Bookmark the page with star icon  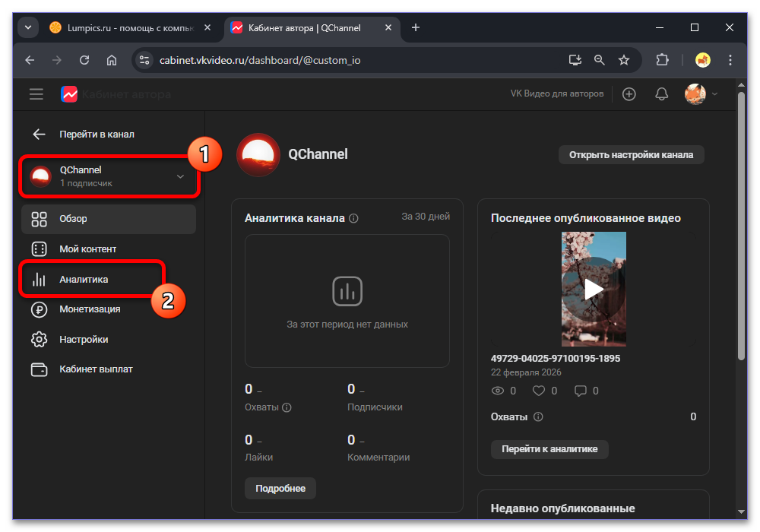coord(624,60)
